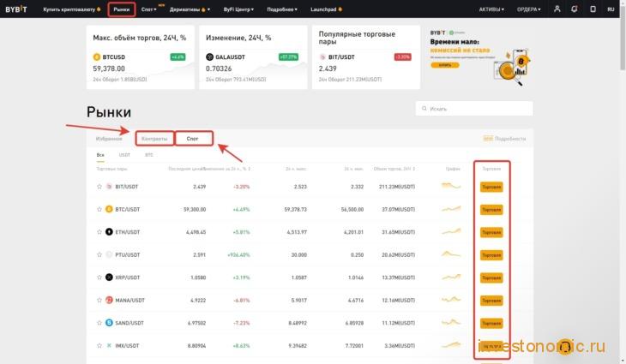Click the BIT coin icon in the table

tap(109, 187)
